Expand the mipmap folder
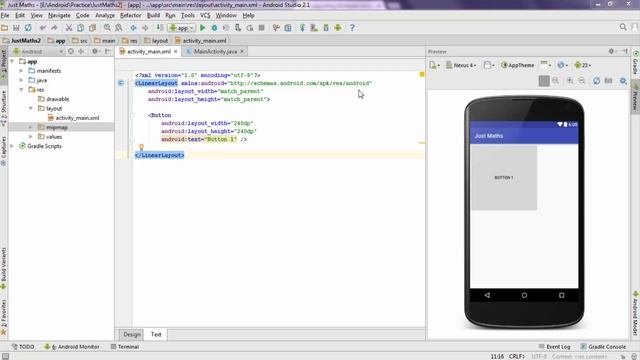 point(31,127)
